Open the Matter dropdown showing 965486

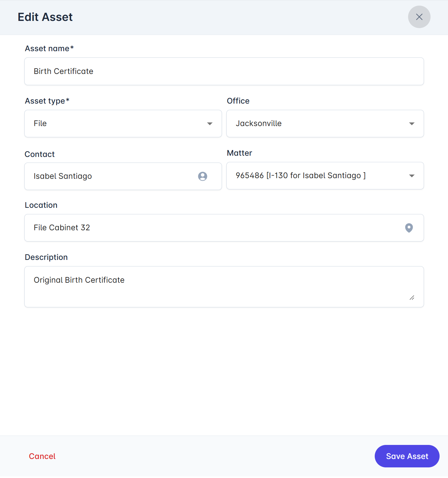325,176
